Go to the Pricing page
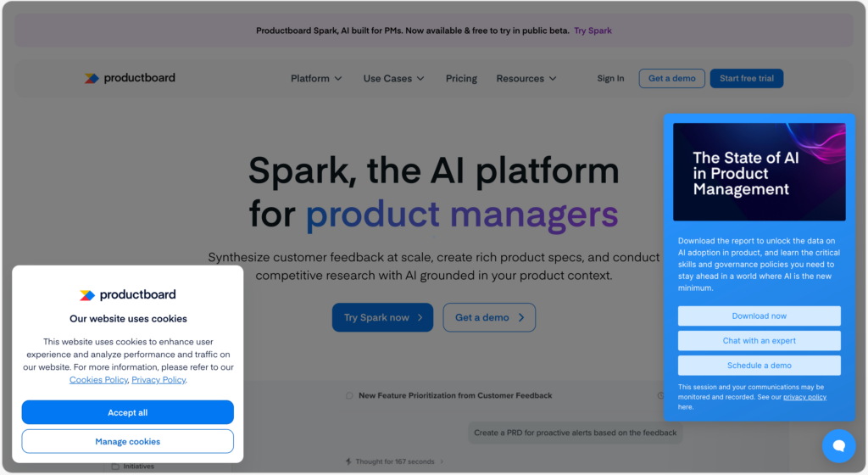This screenshot has height=475, width=868. (461, 79)
